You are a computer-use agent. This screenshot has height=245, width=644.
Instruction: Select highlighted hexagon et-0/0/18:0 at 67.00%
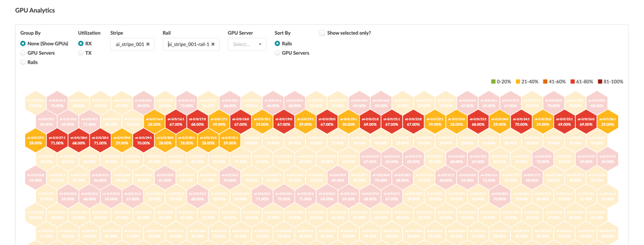click(x=241, y=122)
